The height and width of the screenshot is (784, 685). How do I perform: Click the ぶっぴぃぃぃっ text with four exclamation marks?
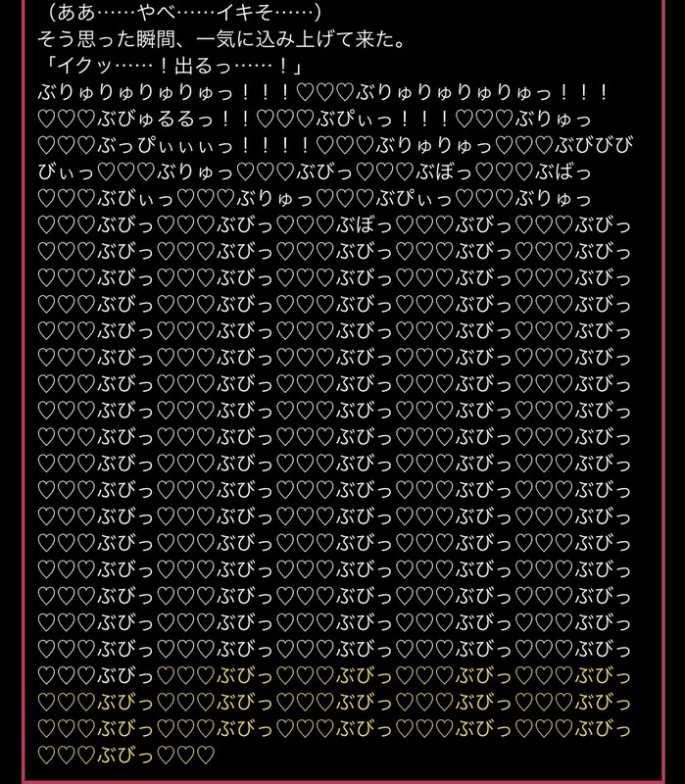[166, 145]
